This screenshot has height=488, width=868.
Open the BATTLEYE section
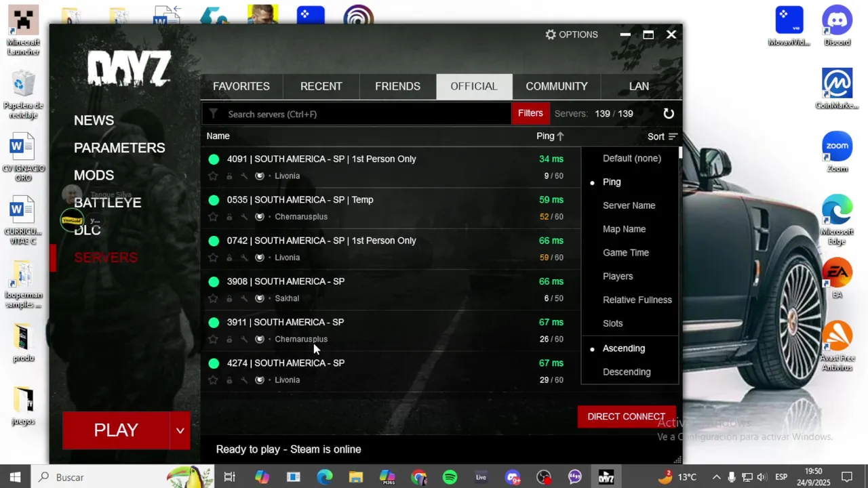(107, 203)
